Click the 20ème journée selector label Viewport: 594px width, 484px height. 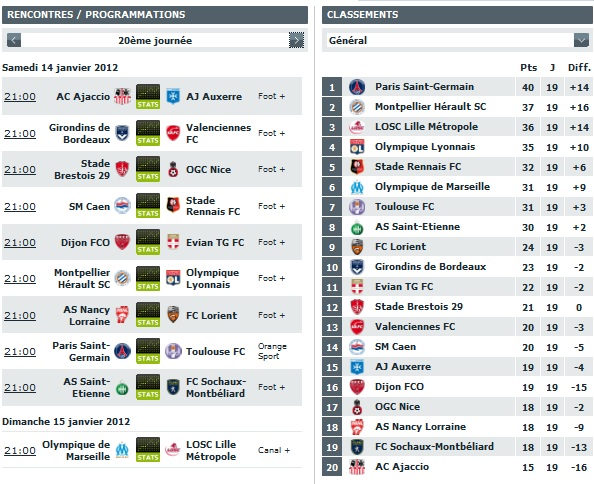(x=155, y=41)
